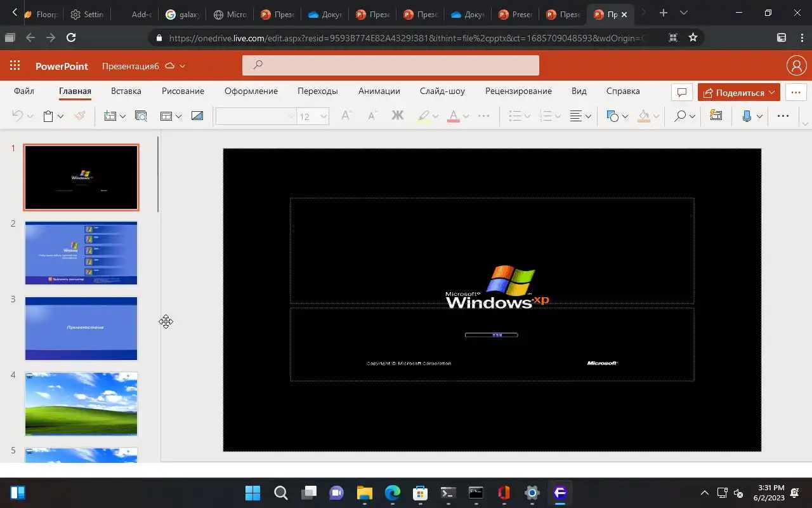
Task: Open New Slide dropdown arrow
Action: click(122, 116)
